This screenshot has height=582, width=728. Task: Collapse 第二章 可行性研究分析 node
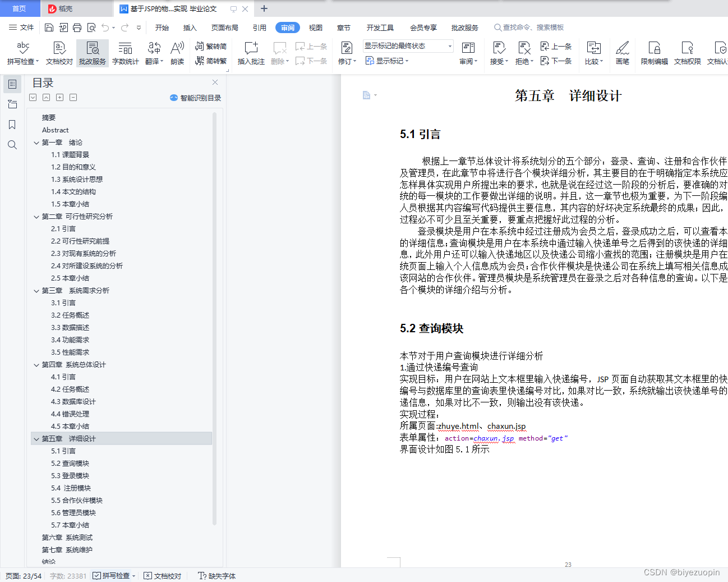tap(36, 217)
